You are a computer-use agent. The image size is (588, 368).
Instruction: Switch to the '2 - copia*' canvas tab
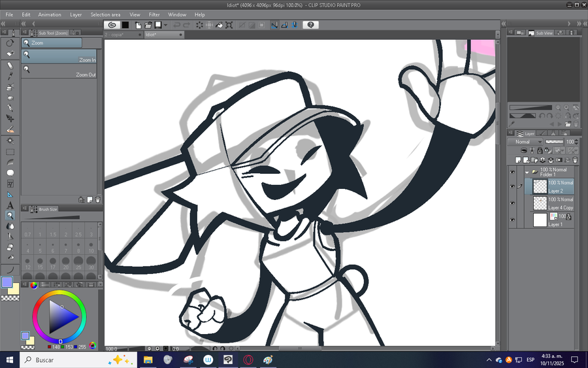point(123,35)
